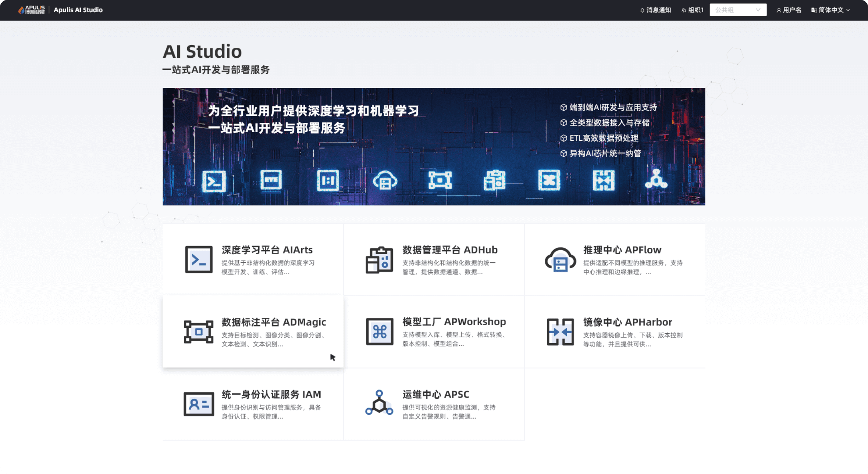
Task: Click the IAM identity card icon
Action: [199, 404]
